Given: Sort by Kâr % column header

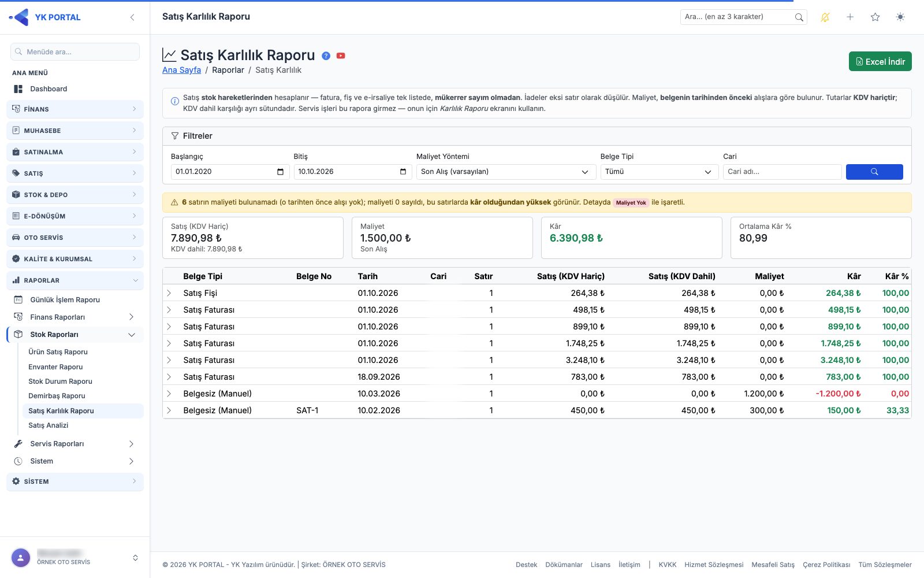Looking at the screenshot, I should coord(897,276).
